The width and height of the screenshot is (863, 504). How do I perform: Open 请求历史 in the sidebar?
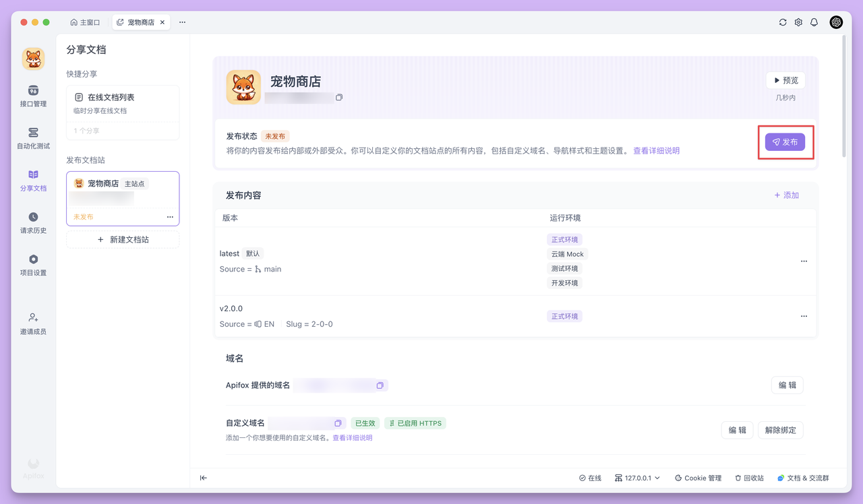pos(33,222)
